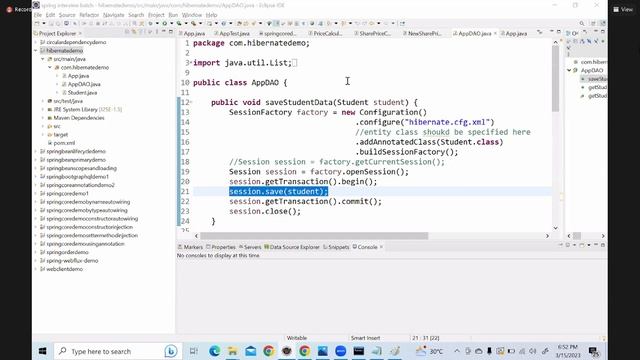Open File Explorer from the taskbar

tap(233, 351)
